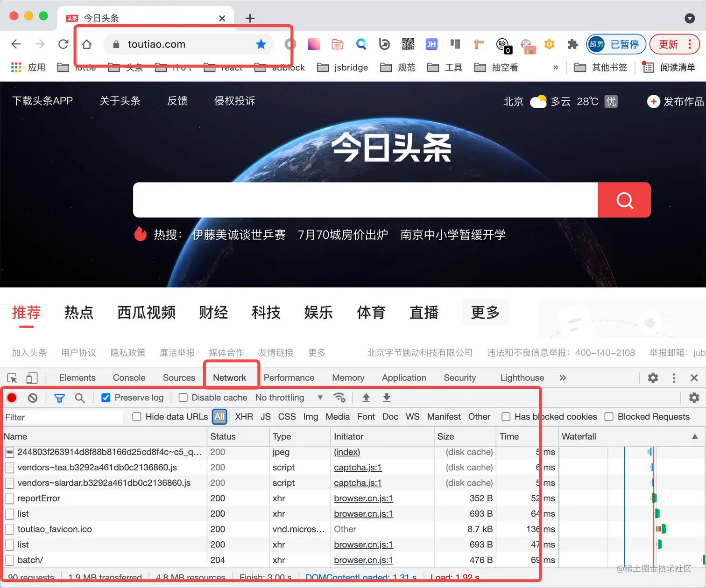Open the 更多 category menu
706x588 pixels.
485,312
